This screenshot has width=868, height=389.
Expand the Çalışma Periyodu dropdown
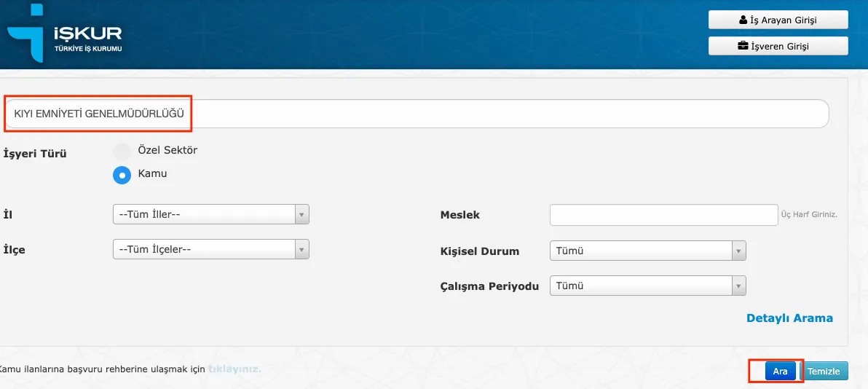pyautogui.click(x=647, y=286)
